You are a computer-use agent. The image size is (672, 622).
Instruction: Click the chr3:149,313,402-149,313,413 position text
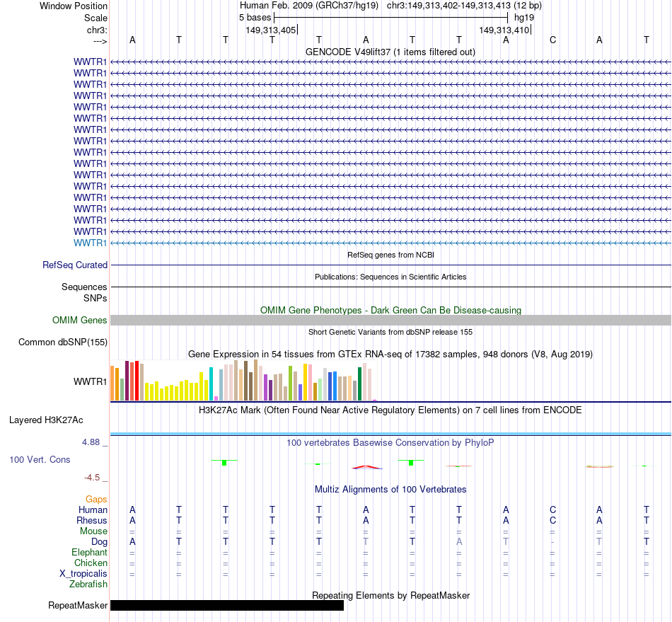point(464,6)
